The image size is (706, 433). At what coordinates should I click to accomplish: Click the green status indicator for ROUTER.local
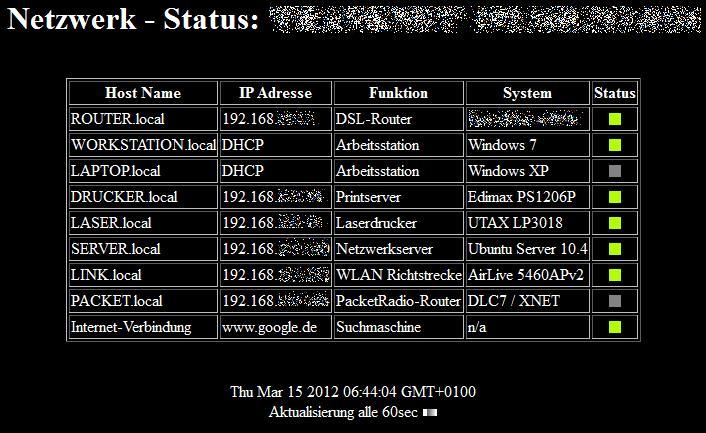[615, 119]
